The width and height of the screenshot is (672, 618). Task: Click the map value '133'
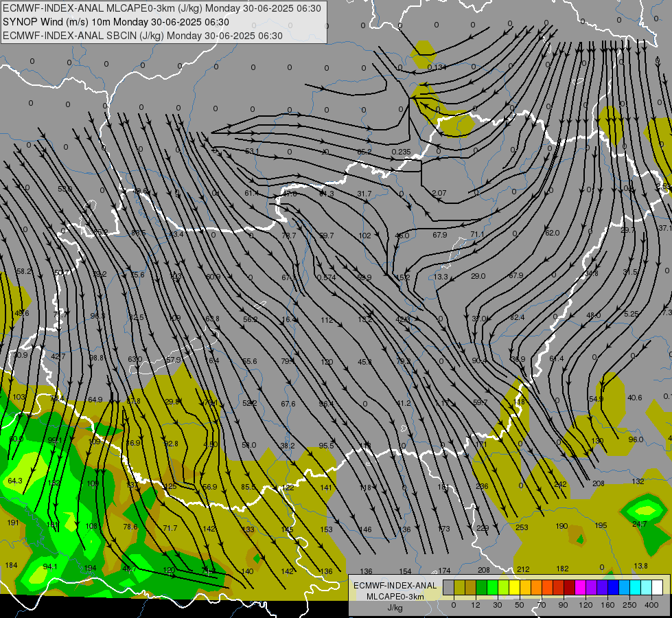point(248,529)
